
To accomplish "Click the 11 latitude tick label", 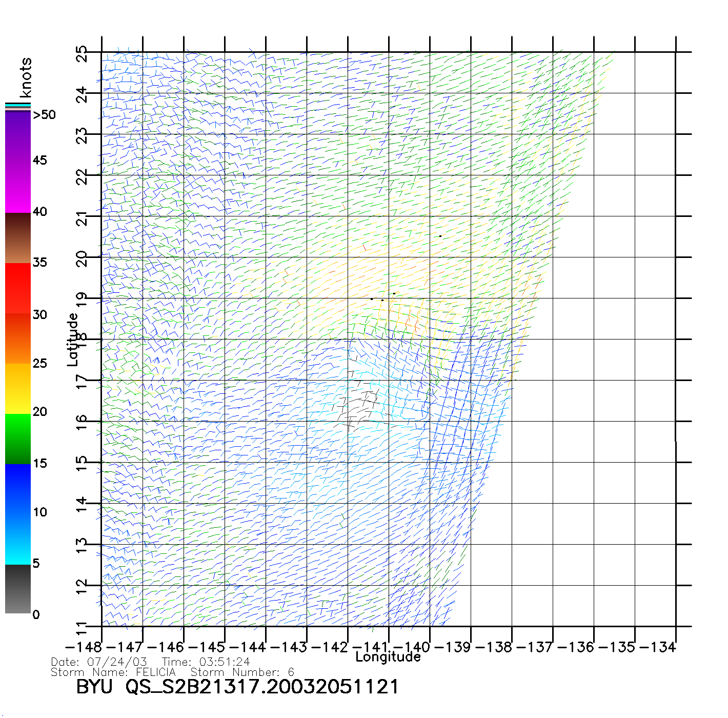I will click(82, 628).
